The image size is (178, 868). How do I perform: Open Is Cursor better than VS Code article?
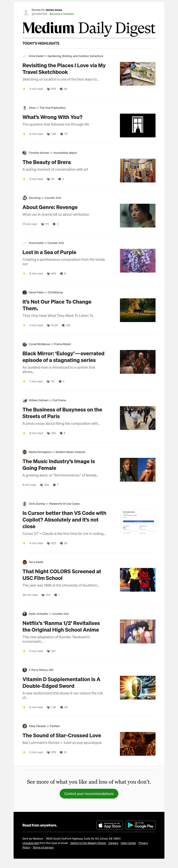pos(64,520)
